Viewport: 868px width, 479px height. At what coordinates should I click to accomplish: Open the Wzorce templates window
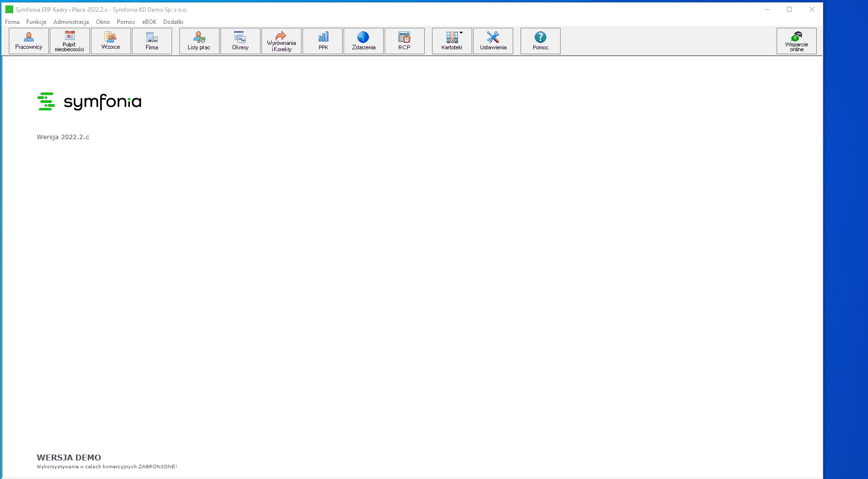coord(111,41)
